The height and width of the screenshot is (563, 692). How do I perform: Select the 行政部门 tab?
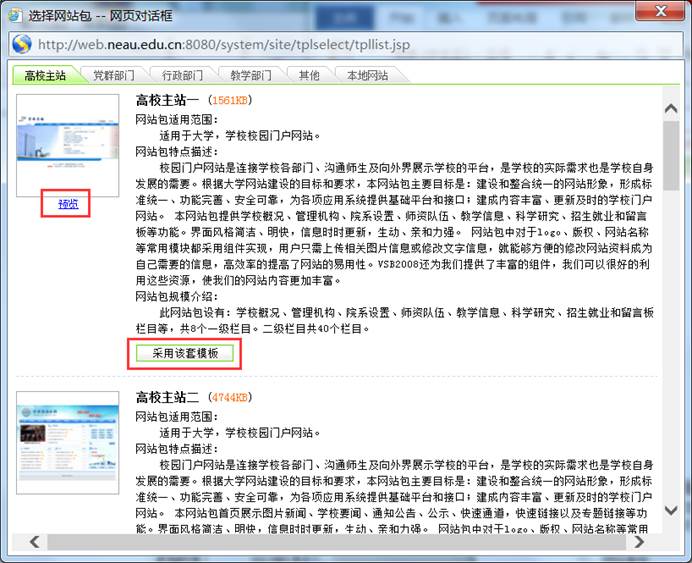[x=181, y=75]
